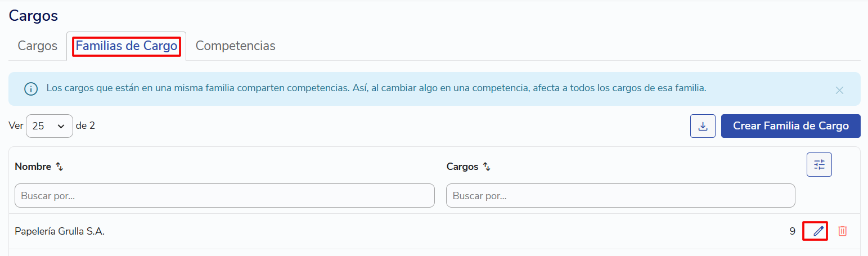
Task: Focus the Cargos column search field
Action: [620, 195]
